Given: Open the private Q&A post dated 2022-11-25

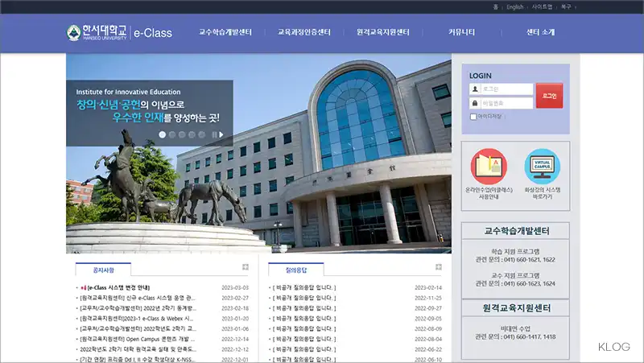Looking at the screenshot, I should click(304, 298).
